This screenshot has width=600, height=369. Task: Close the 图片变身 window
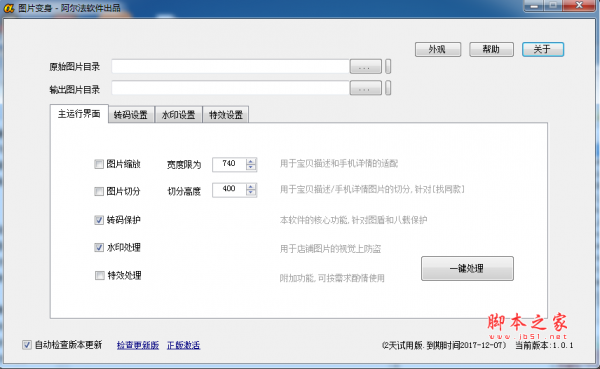[579, 6]
